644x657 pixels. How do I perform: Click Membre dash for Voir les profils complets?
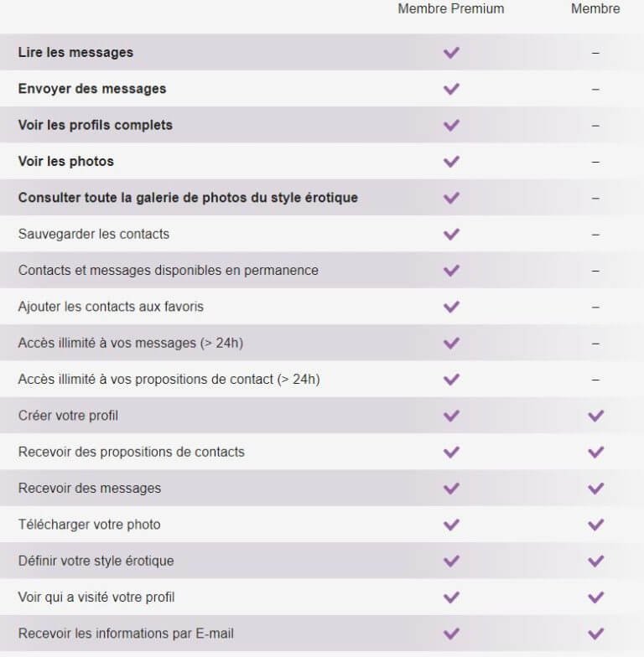click(595, 126)
